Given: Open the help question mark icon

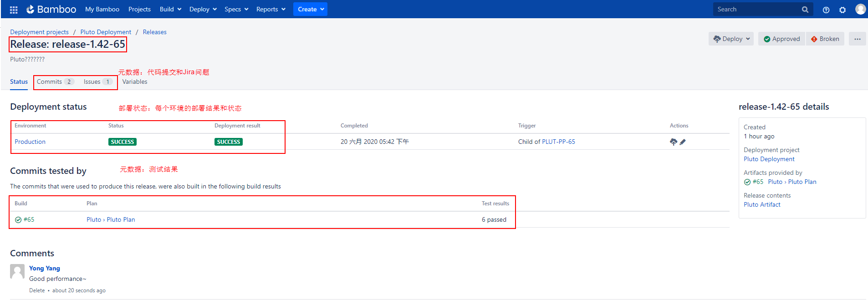Looking at the screenshot, I should pos(826,10).
